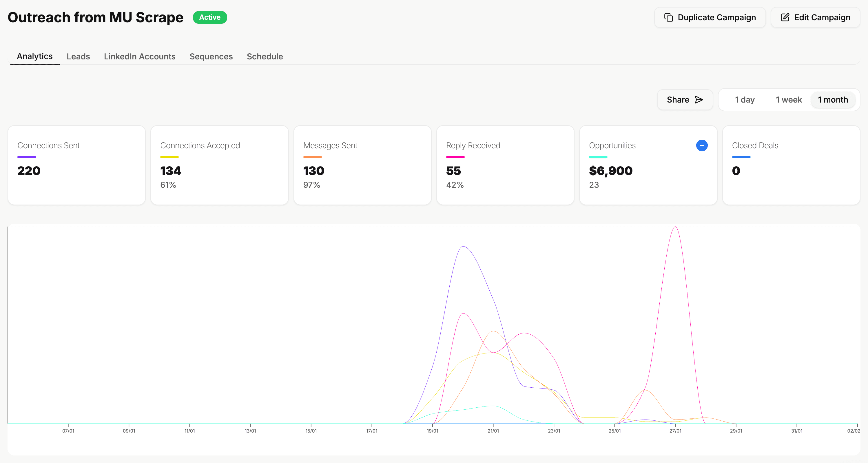Switch to the Sequences tab
Viewport: 868px width, 463px height.
[211, 56]
